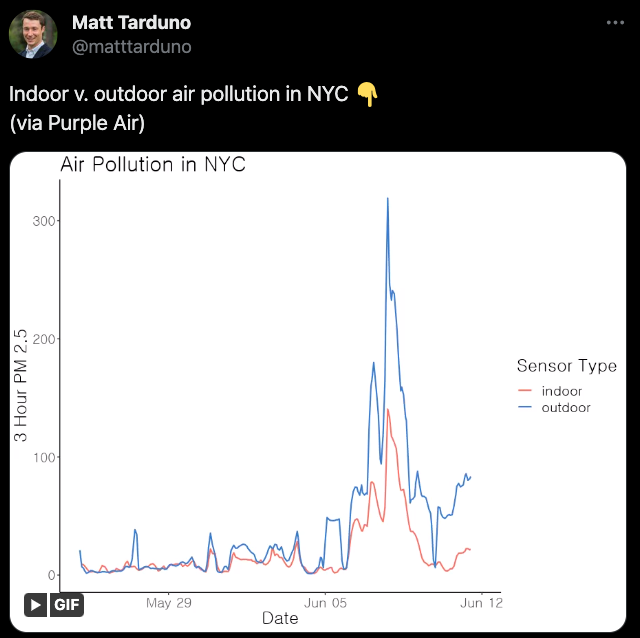The width and height of the screenshot is (640, 638).
Task: Click Matt Tarduno's profile avatar photo
Action: point(33,34)
